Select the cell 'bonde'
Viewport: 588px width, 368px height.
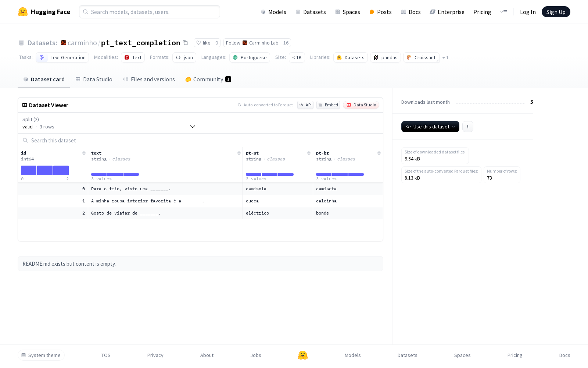pos(348,213)
